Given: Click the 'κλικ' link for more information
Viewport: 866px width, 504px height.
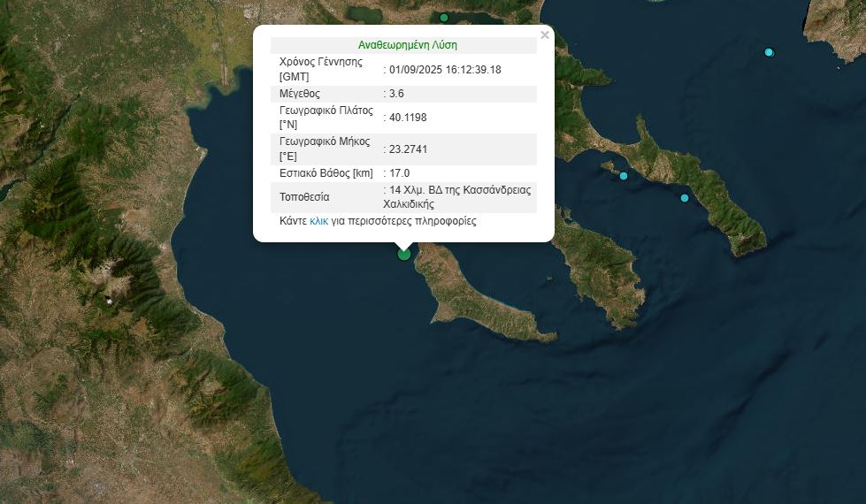Looking at the screenshot, I should (x=318, y=221).
